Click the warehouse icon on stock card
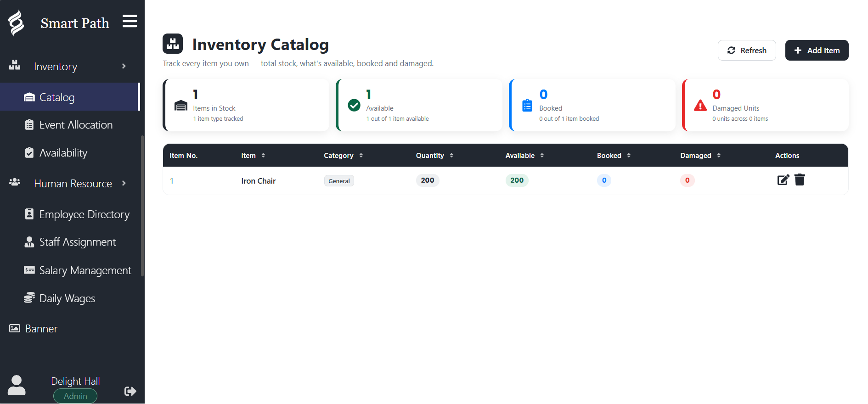 coord(181,106)
